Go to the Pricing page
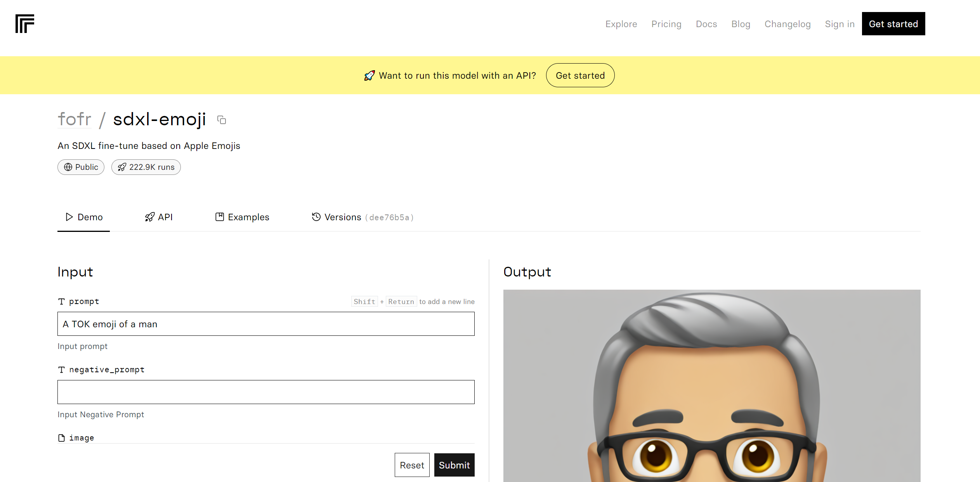The height and width of the screenshot is (482, 980). [x=666, y=24]
